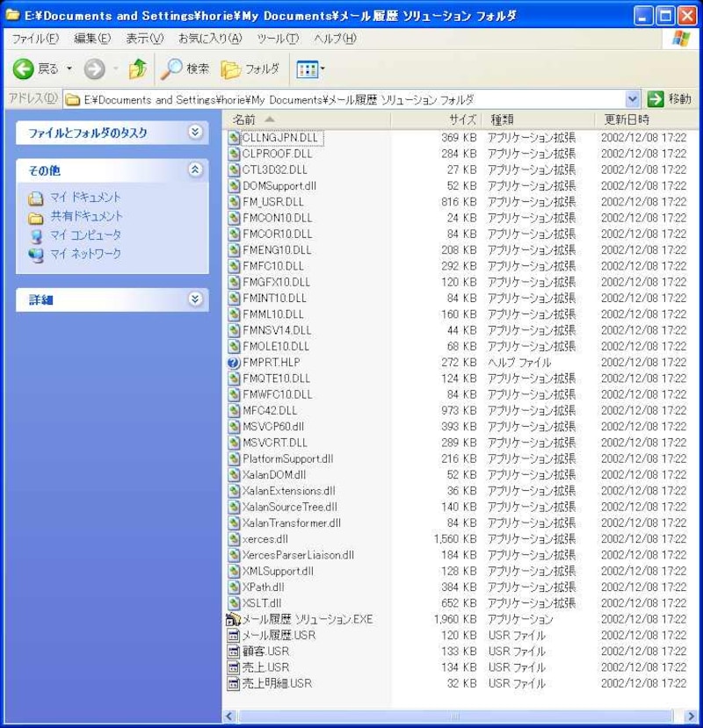The width and height of the screenshot is (703, 728).
Task: Select CLPROOF.DLL file icon
Action: tap(234, 154)
